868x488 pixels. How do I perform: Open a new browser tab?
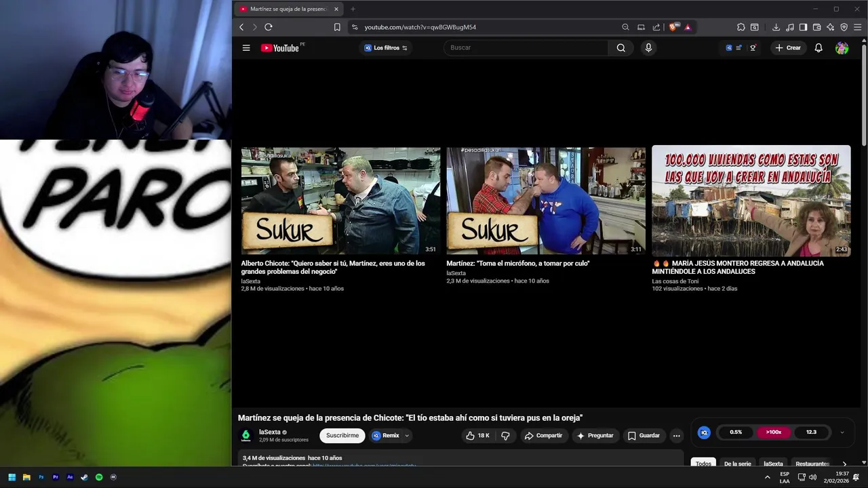pyautogui.click(x=353, y=9)
